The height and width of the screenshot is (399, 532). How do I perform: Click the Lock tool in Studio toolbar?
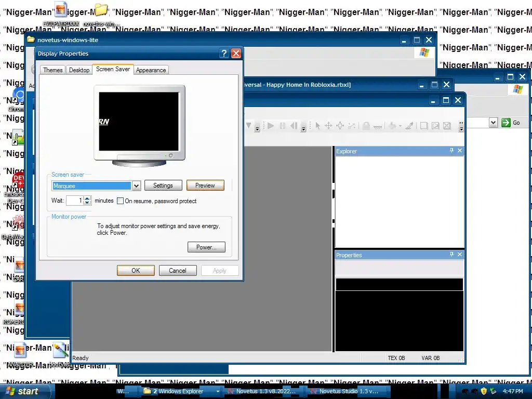pos(366,126)
